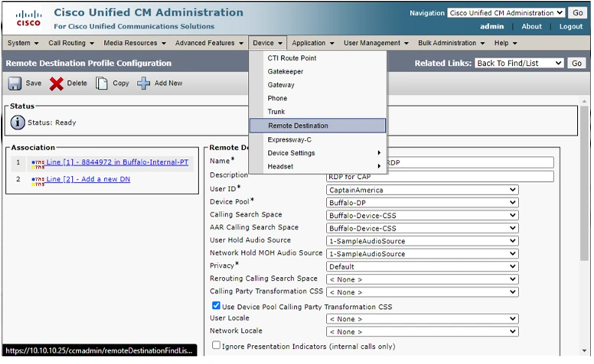The width and height of the screenshot is (594, 364).
Task: Click the admin user link
Action: 491,27
